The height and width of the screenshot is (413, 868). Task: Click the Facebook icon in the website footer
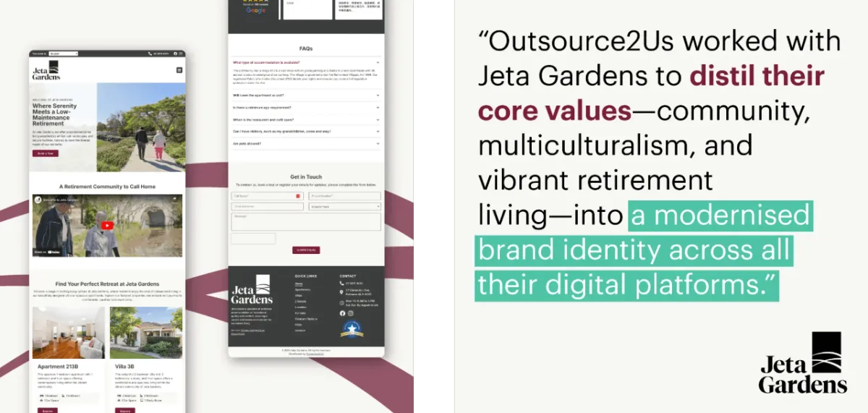[342, 313]
